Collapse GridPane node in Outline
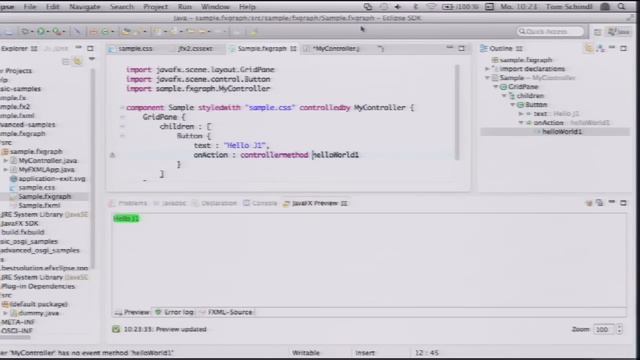 496,87
